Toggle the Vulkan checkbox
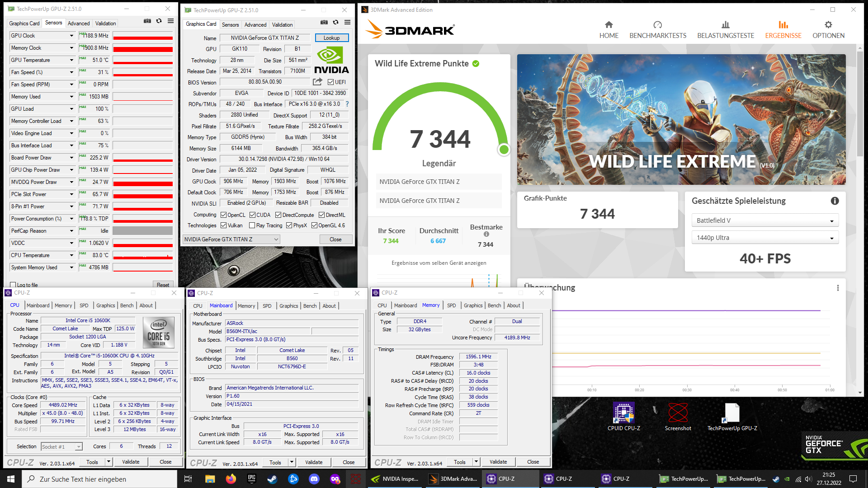Screen dimensions: 868x488 coord(223,225)
